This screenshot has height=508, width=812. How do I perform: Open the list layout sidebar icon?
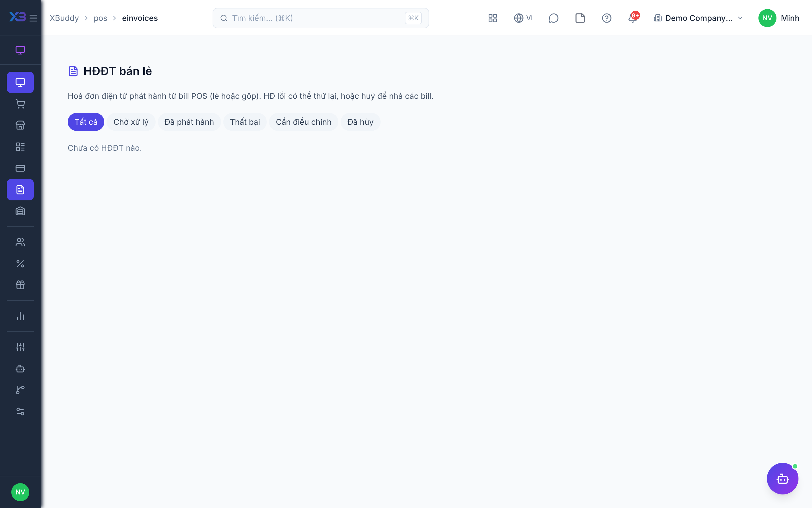click(x=20, y=147)
